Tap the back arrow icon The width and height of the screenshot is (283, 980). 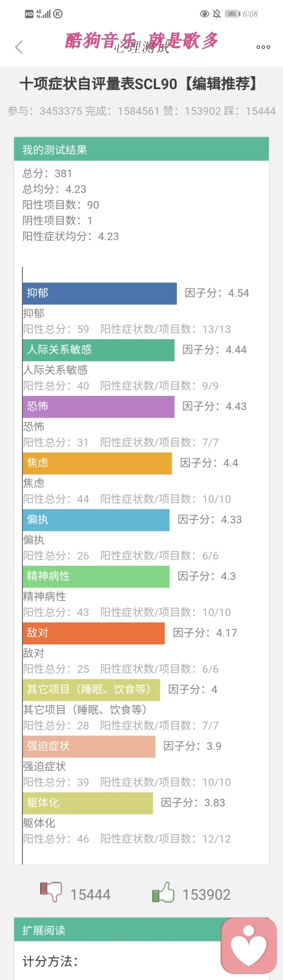tap(19, 47)
